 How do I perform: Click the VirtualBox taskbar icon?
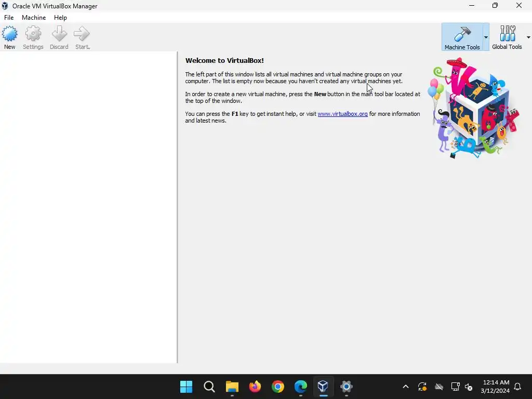tap(323, 386)
